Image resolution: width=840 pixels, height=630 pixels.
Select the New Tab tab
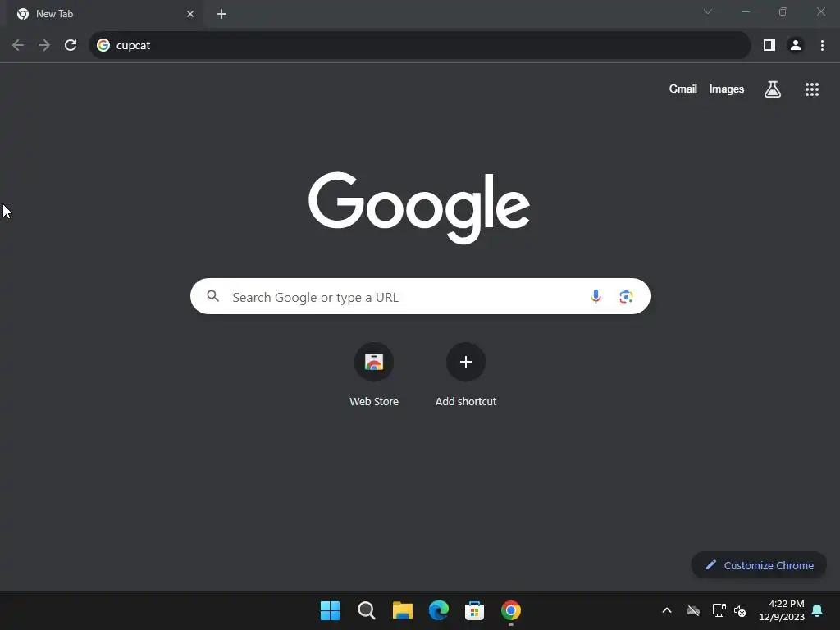104,14
